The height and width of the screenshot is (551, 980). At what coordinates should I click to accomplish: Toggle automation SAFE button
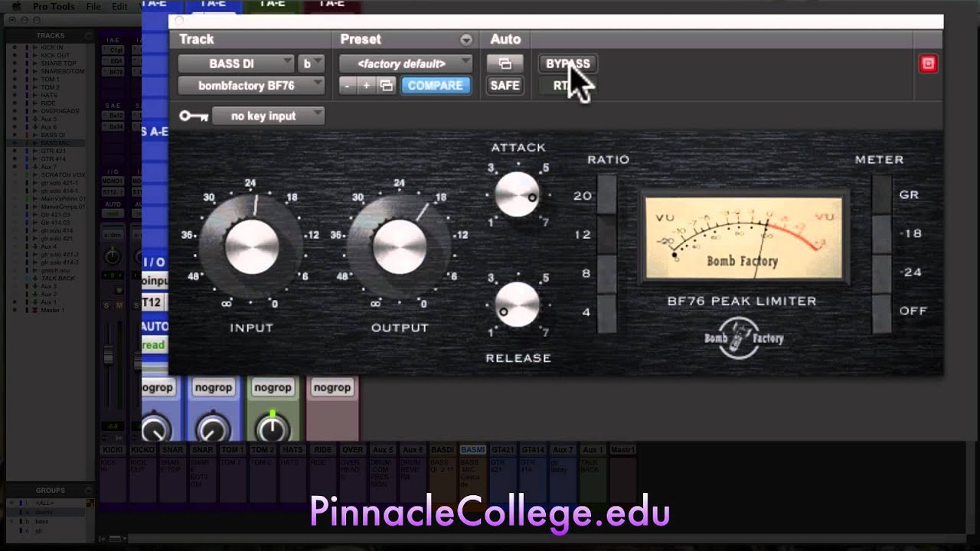tap(505, 86)
